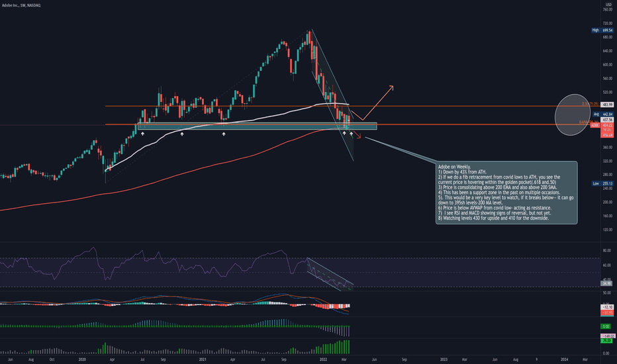
Task: Click the 0.618 fib level label
Action: pyautogui.click(x=589, y=122)
